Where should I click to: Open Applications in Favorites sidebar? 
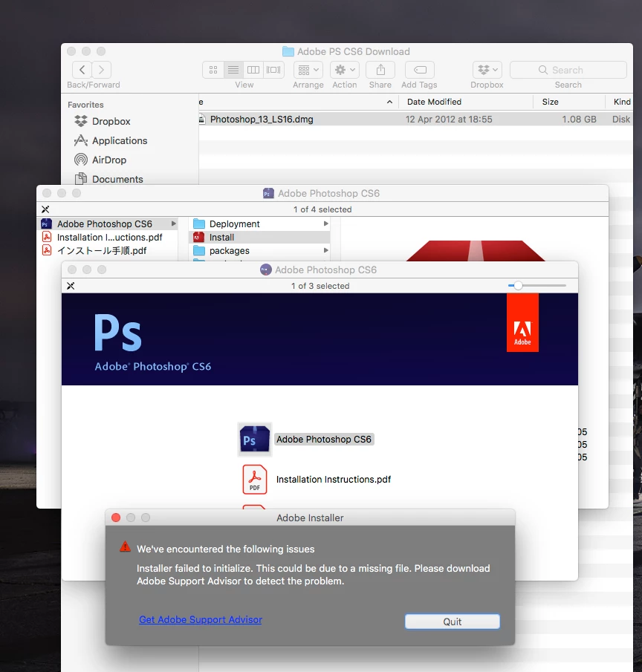111,140
